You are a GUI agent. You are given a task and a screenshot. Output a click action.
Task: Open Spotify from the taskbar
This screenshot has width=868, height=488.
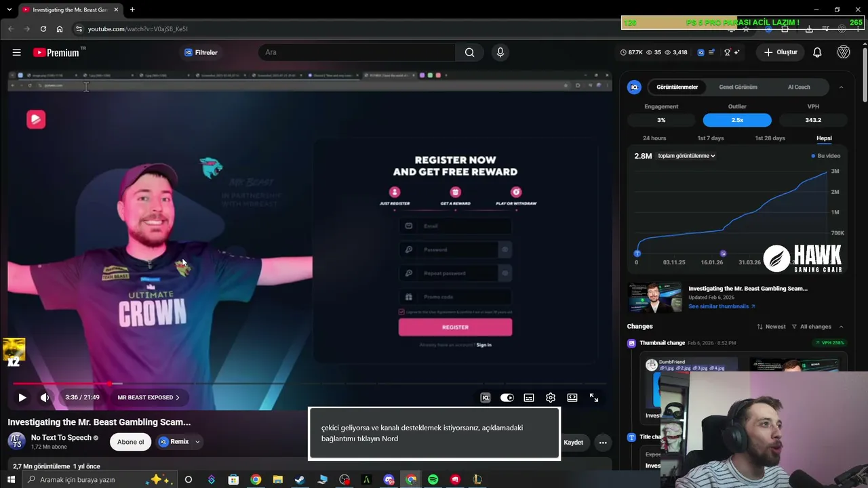click(433, 479)
